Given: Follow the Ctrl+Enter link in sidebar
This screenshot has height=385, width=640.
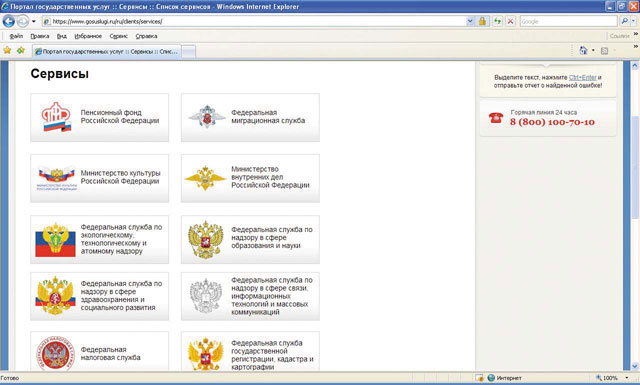Looking at the screenshot, I should click(x=582, y=77).
